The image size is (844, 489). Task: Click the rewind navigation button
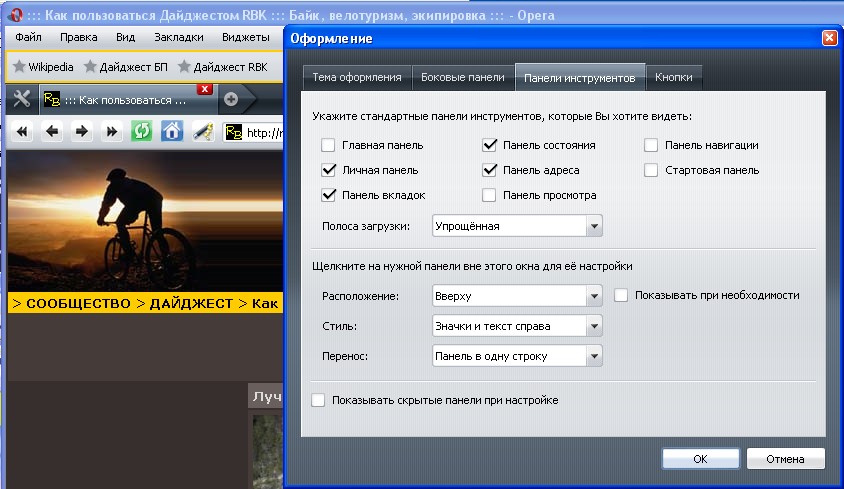pos(22,132)
